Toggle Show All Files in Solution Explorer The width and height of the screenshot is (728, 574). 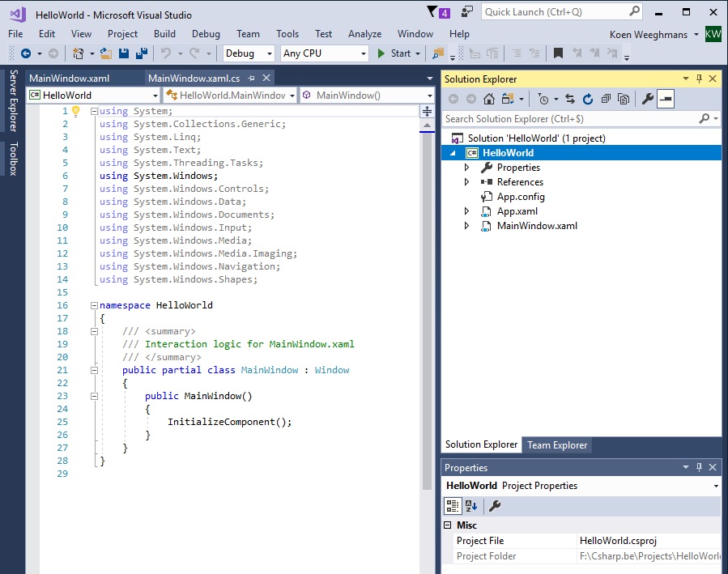tap(624, 99)
